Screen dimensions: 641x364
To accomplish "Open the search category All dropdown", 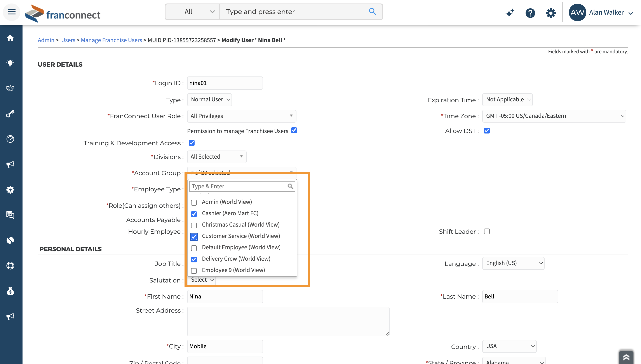I will coord(192,12).
